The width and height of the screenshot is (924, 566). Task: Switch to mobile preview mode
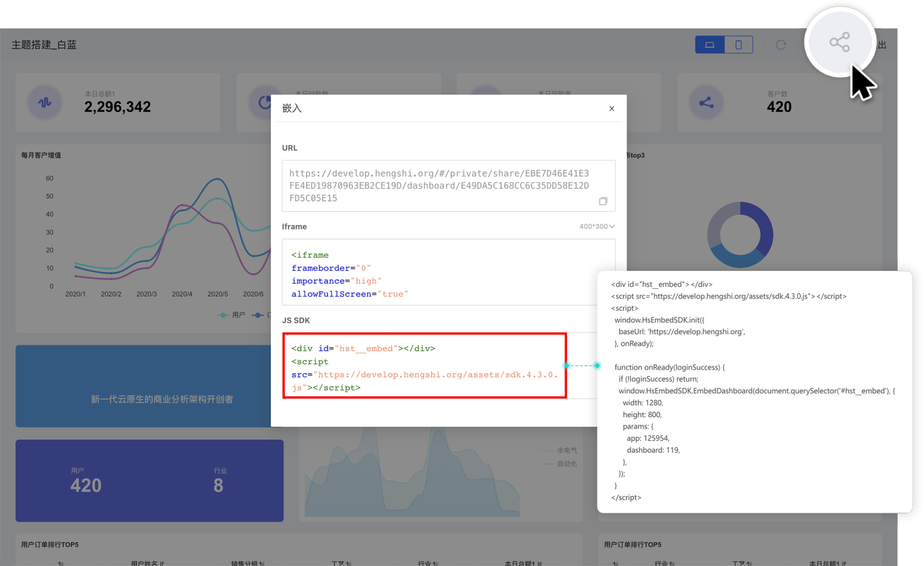coord(739,45)
